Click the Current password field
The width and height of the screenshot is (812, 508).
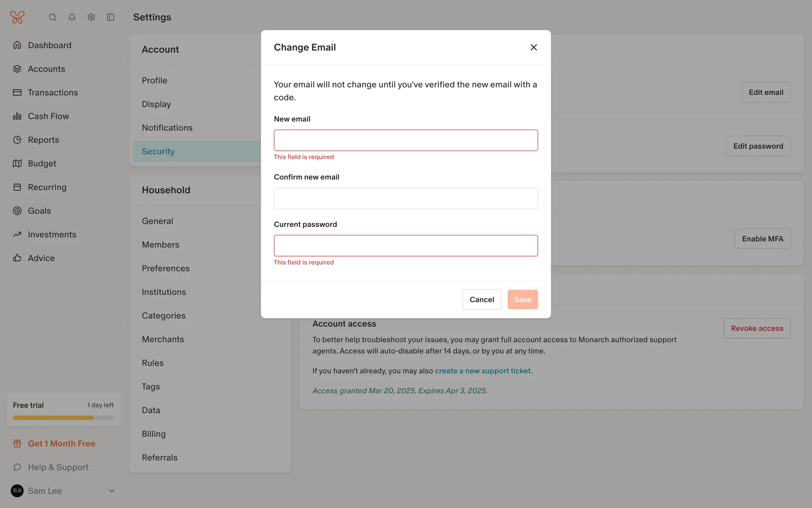coord(406,246)
